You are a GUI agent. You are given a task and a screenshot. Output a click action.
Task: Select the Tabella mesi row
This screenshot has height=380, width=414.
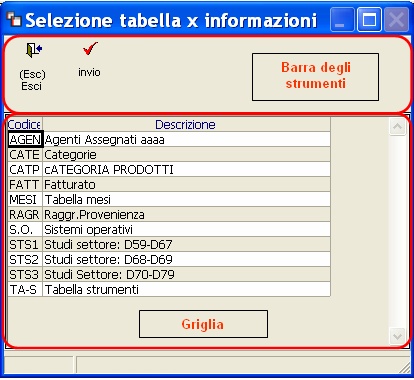(169, 200)
